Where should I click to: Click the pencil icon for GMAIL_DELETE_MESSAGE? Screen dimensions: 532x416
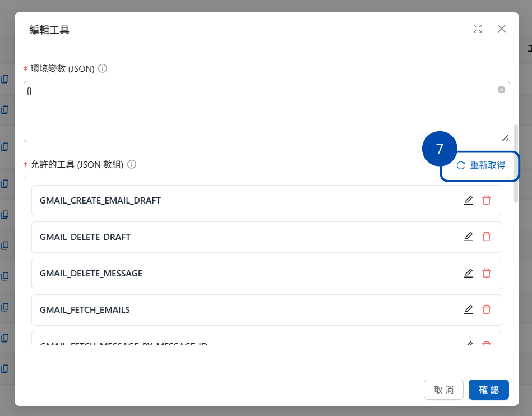coord(469,273)
